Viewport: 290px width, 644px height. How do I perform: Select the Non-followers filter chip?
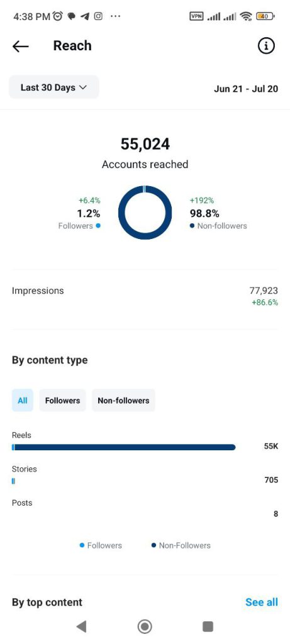tap(123, 401)
